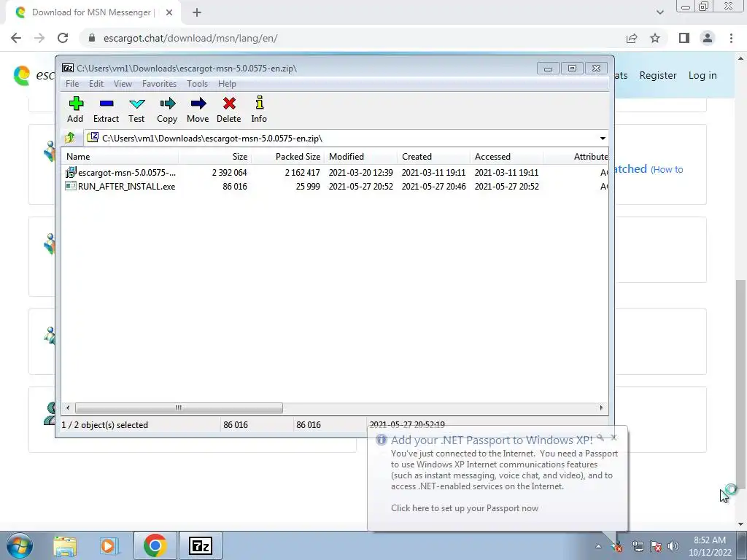Click the network tray icon

click(x=638, y=546)
